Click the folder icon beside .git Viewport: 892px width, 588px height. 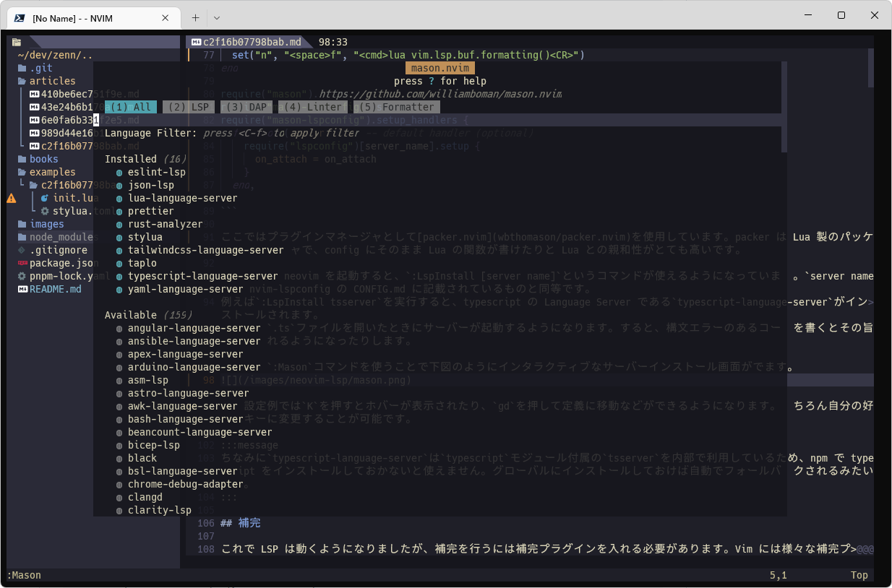pyautogui.click(x=22, y=68)
